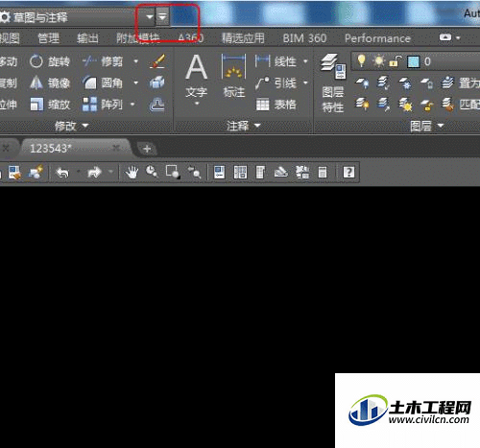
Task: Toggle layer 0 on/off light bulb
Action: (362, 60)
